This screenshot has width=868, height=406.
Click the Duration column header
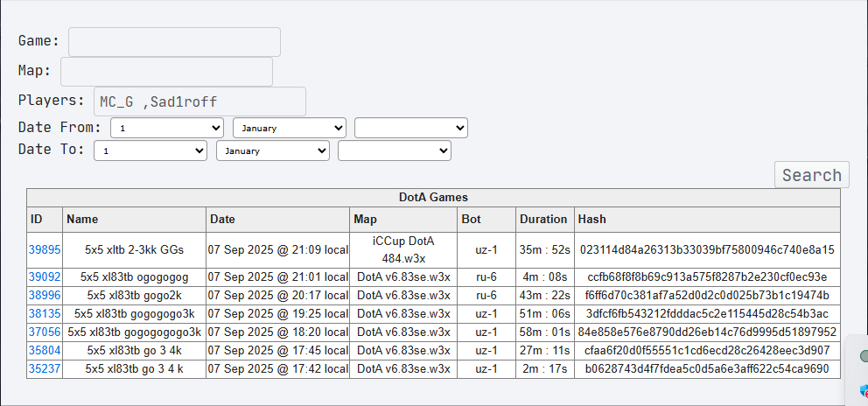click(543, 220)
